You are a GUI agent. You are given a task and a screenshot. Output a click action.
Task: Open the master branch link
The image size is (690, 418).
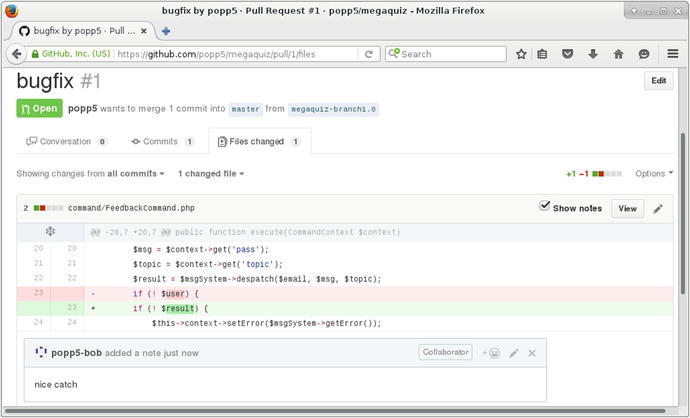click(x=245, y=109)
